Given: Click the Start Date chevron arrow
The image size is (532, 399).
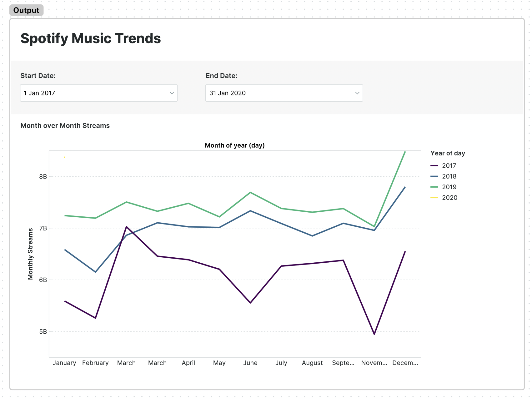Looking at the screenshot, I should [172, 93].
